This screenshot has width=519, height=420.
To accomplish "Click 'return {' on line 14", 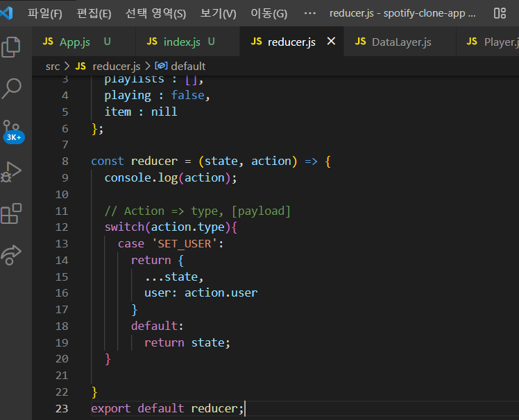I will pyautogui.click(x=158, y=261).
